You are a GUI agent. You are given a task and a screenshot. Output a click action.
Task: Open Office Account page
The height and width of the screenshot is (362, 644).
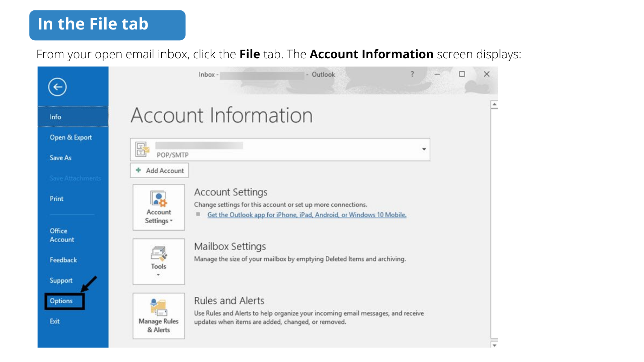62,235
